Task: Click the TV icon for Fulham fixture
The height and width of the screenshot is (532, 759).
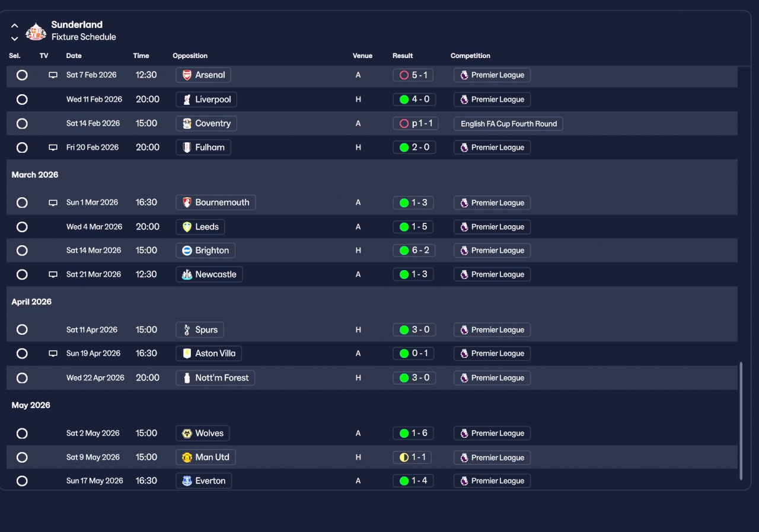Action: [53, 148]
